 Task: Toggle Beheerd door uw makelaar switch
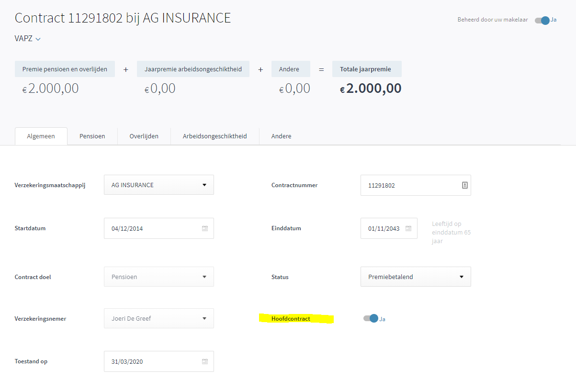(x=542, y=20)
